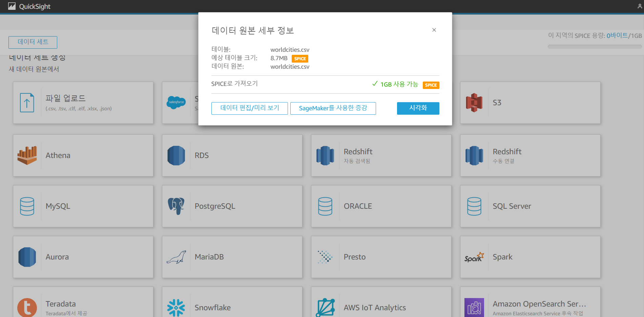
Task: Click the Teradata orange icon
Action: click(27, 307)
